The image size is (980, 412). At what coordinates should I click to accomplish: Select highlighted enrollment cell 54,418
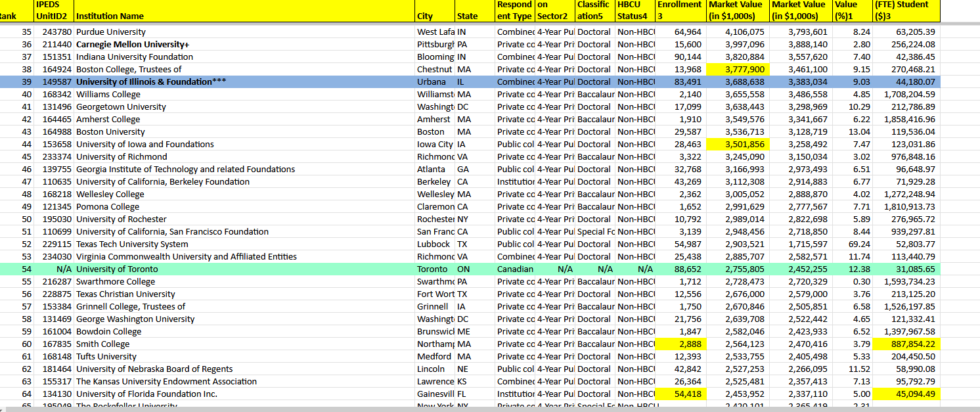(680, 394)
